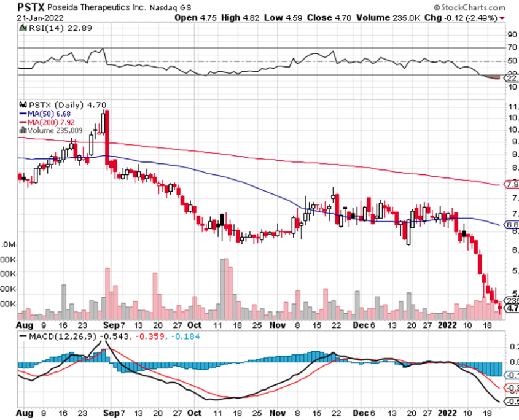
Task: Click the Oct label on price chart axis
Action: (193, 324)
